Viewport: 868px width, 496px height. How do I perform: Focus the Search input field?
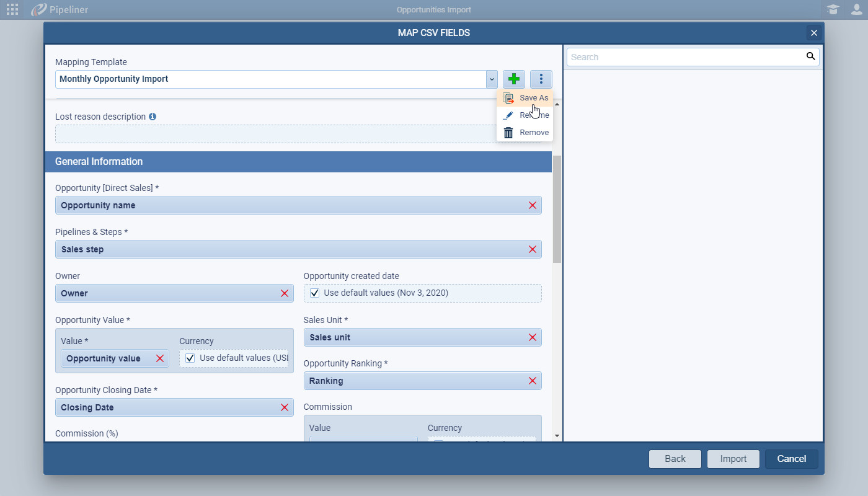click(x=685, y=57)
